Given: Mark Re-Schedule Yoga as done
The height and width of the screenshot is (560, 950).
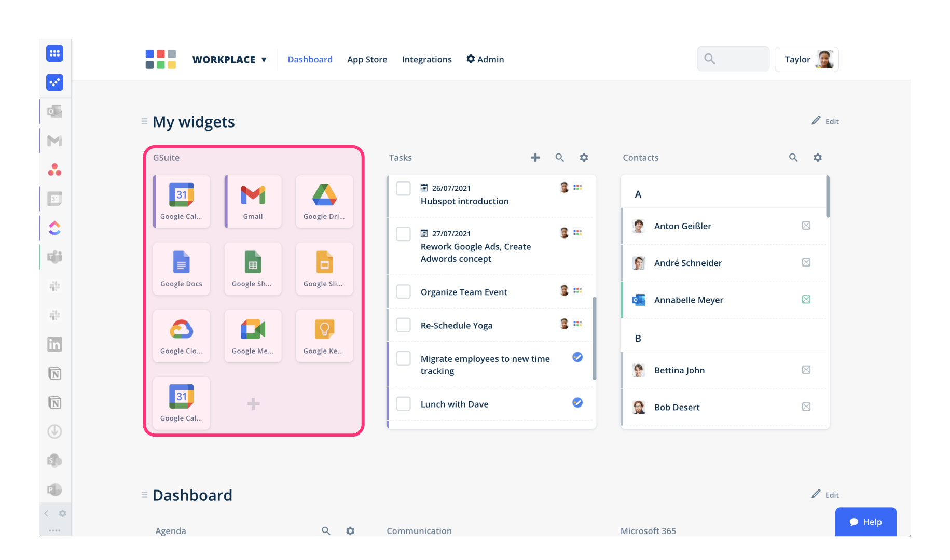Looking at the screenshot, I should coord(404,325).
